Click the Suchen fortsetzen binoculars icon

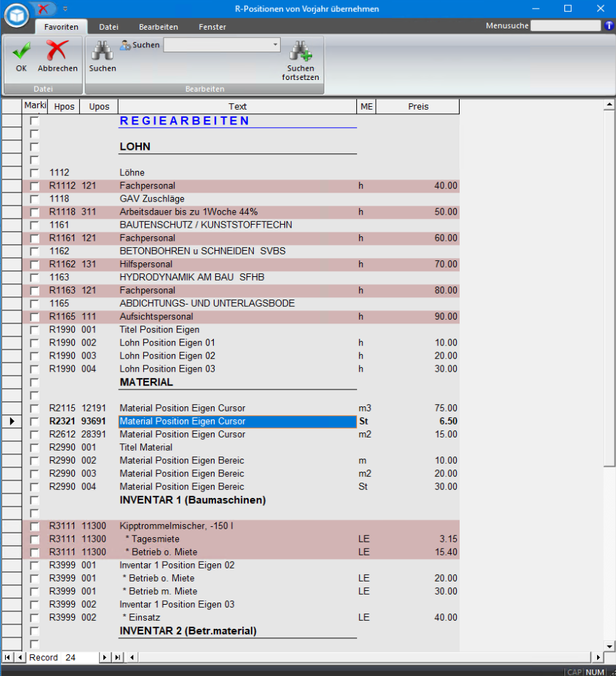point(300,51)
